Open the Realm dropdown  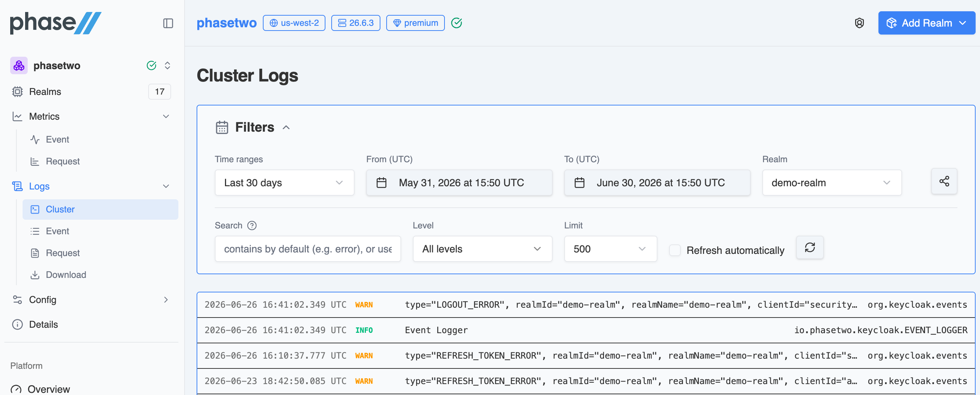tap(831, 183)
